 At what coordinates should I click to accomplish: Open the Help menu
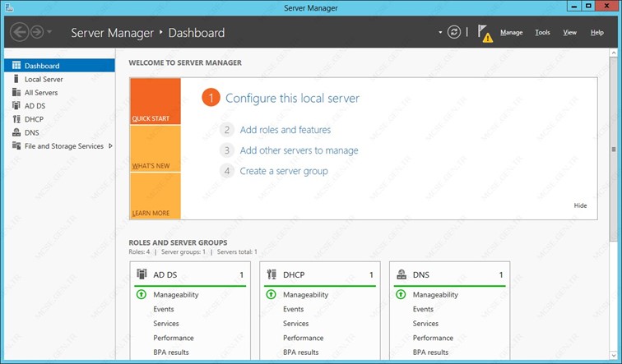coord(596,33)
